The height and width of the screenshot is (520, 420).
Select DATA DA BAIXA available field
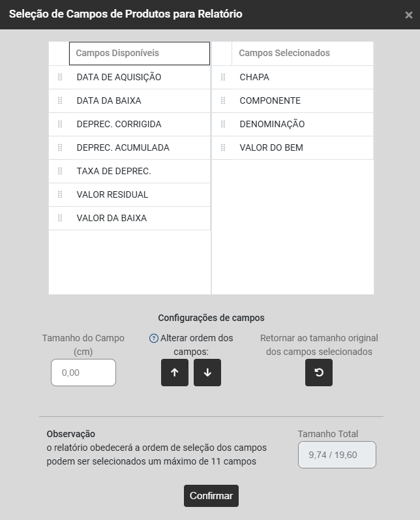pos(109,100)
